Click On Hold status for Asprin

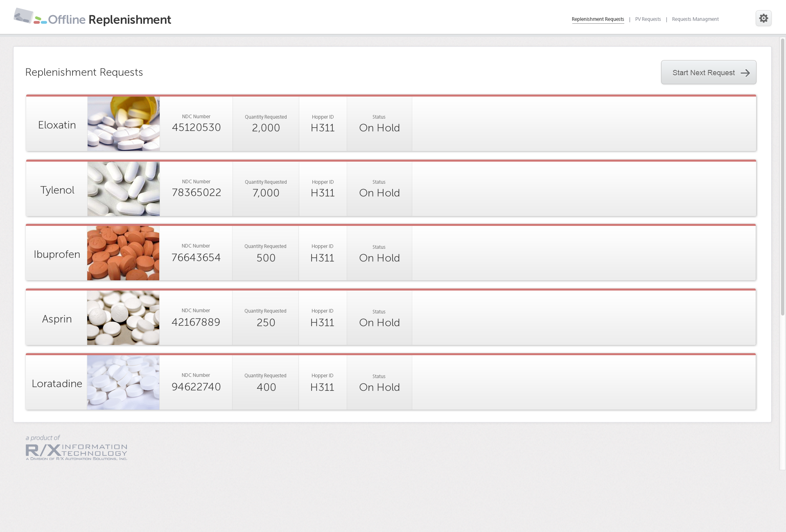point(379,322)
